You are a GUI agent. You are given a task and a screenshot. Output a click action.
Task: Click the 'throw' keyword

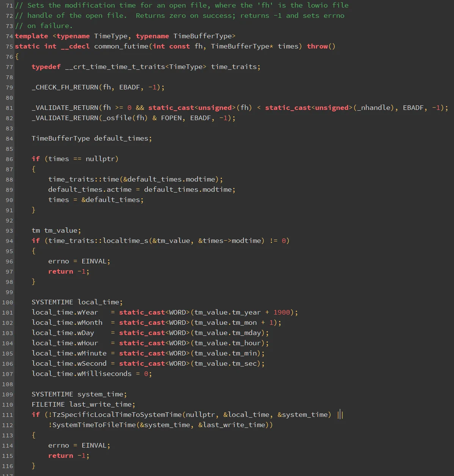pyautogui.click(x=317, y=46)
